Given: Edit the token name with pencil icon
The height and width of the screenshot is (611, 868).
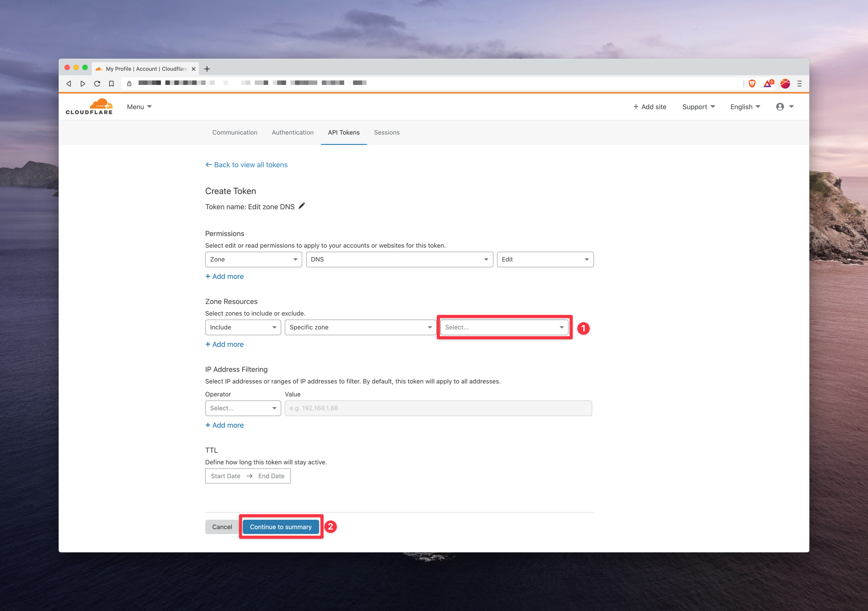Looking at the screenshot, I should (302, 206).
